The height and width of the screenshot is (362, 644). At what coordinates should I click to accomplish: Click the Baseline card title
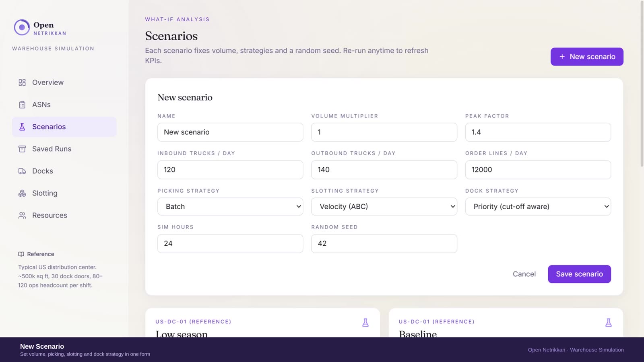pos(418,334)
